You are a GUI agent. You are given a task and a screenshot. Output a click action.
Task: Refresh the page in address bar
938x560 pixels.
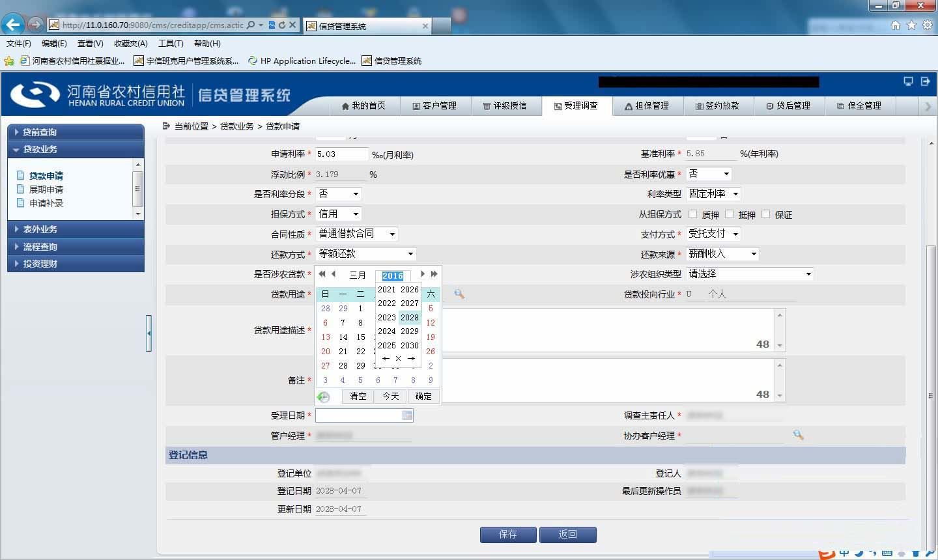click(x=282, y=25)
